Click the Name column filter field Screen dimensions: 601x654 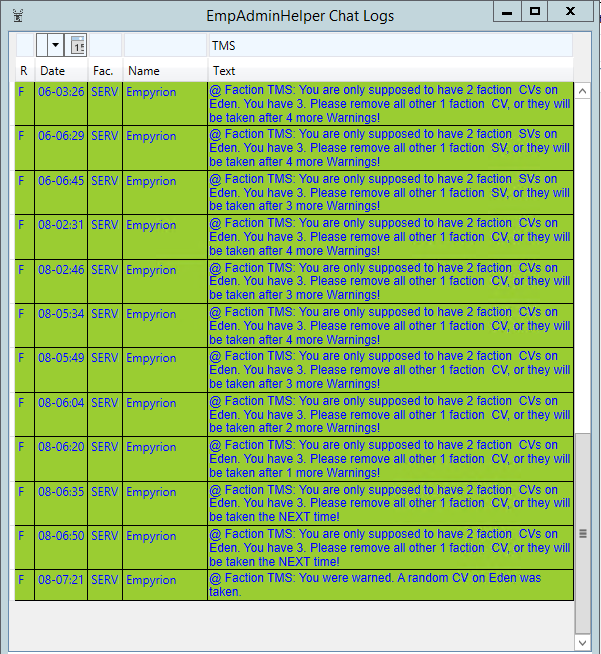click(x=165, y=45)
